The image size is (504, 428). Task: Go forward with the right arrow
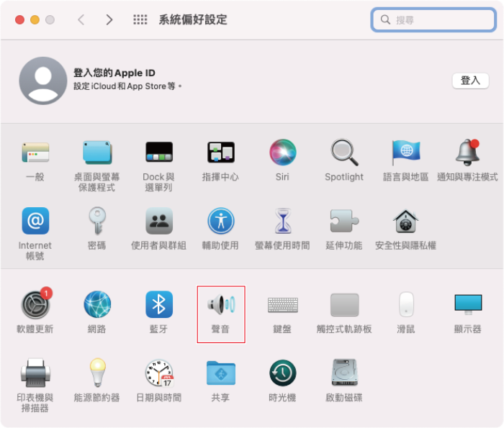pos(109,19)
